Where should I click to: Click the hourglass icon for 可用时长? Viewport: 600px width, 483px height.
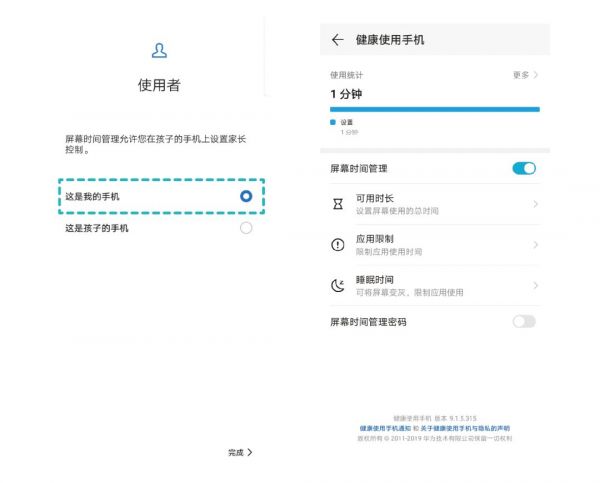[x=337, y=204]
